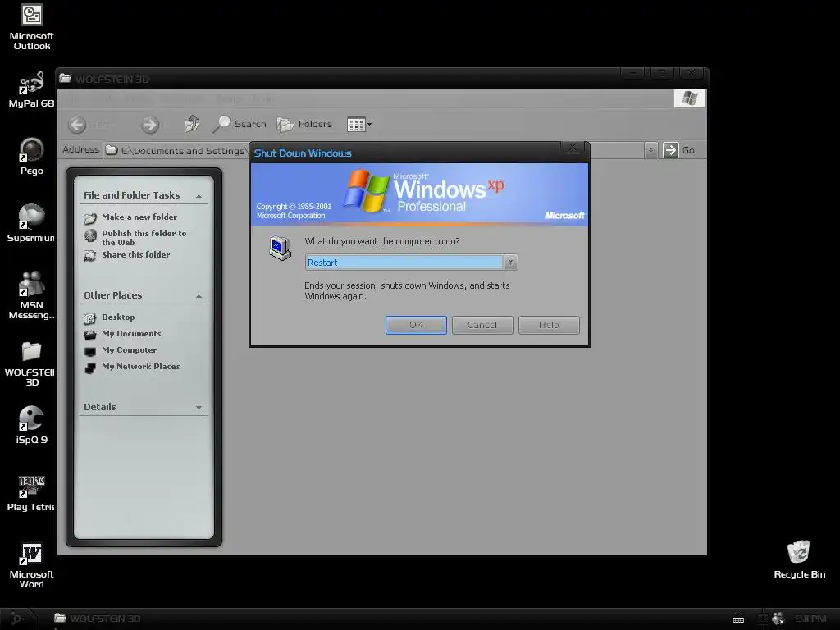Select the Microsoft Word desktop icon

click(x=32, y=566)
